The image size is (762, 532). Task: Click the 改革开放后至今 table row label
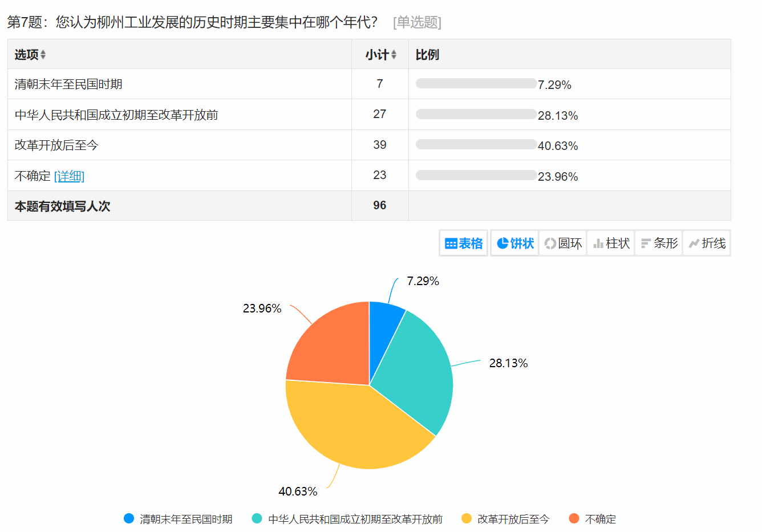[56, 145]
